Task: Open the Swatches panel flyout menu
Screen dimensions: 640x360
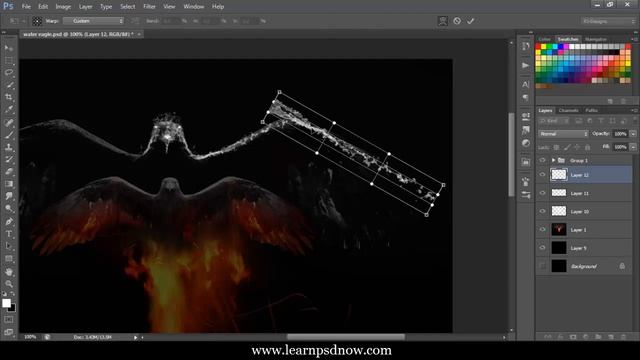Action: point(633,40)
